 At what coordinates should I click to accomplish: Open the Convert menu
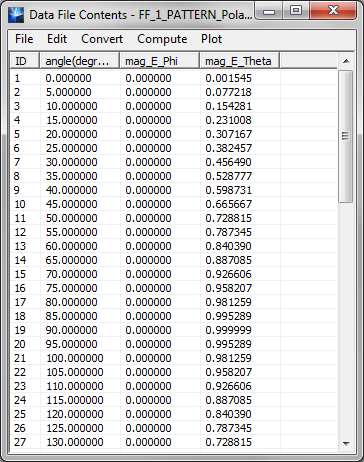pyautogui.click(x=102, y=39)
